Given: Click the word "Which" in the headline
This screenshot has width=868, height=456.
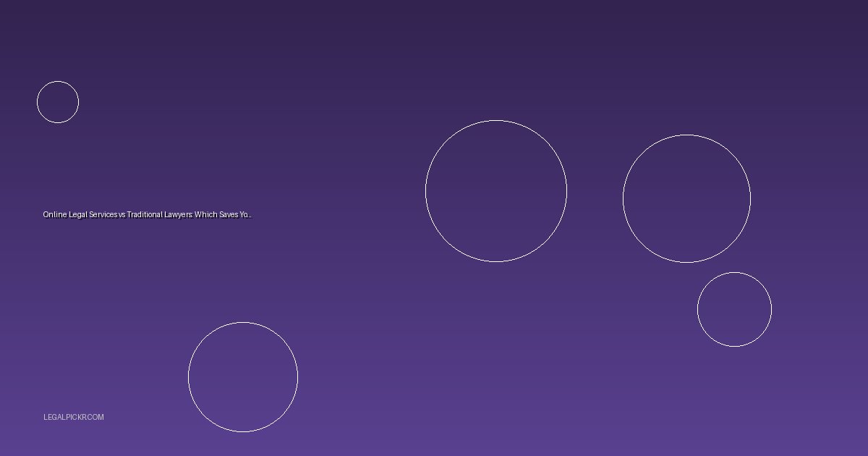Looking at the screenshot, I should point(205,215).
